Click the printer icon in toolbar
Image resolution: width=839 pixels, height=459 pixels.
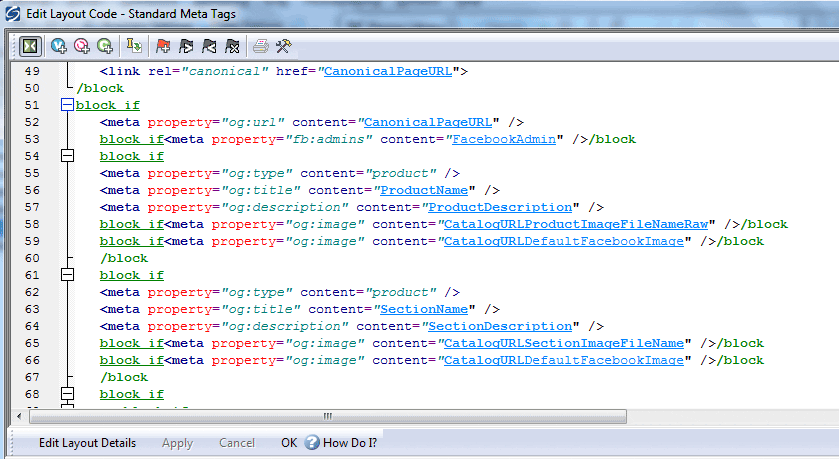[261, 45]
